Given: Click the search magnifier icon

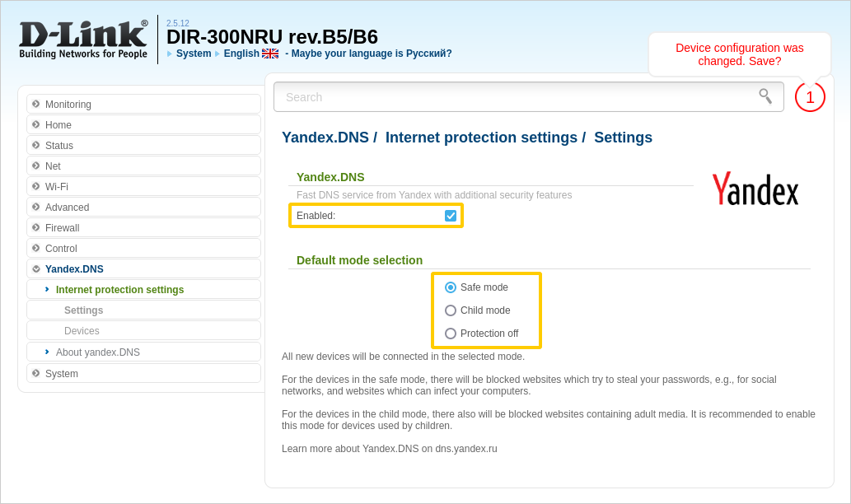Looking at the screenshot, I should click(x=765, y=96).
